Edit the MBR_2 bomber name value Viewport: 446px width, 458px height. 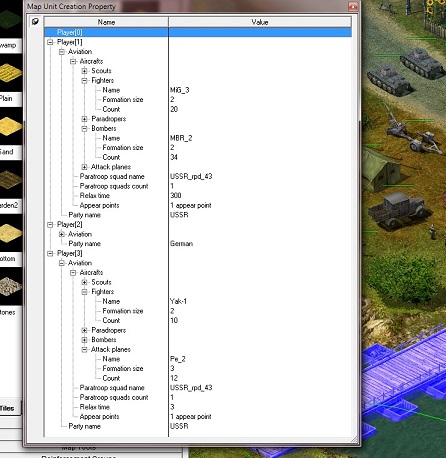click(x=181, y=138)
